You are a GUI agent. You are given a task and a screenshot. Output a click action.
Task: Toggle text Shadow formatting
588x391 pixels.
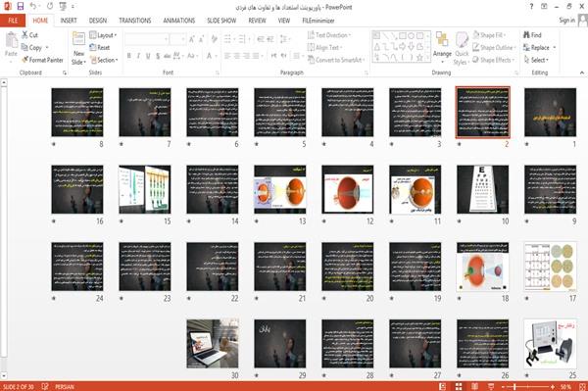click(x=158, y=56)
